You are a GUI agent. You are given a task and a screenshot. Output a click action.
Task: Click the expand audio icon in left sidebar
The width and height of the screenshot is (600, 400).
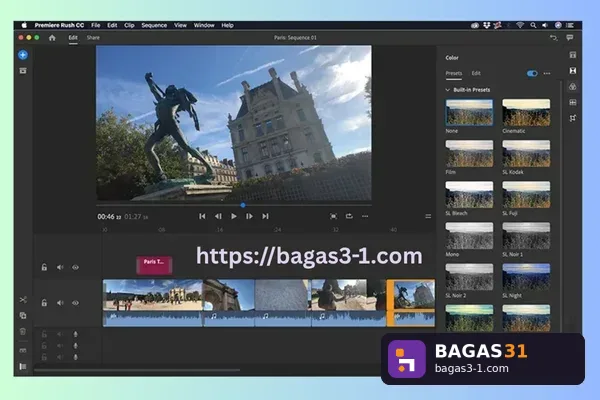[23, 351]
